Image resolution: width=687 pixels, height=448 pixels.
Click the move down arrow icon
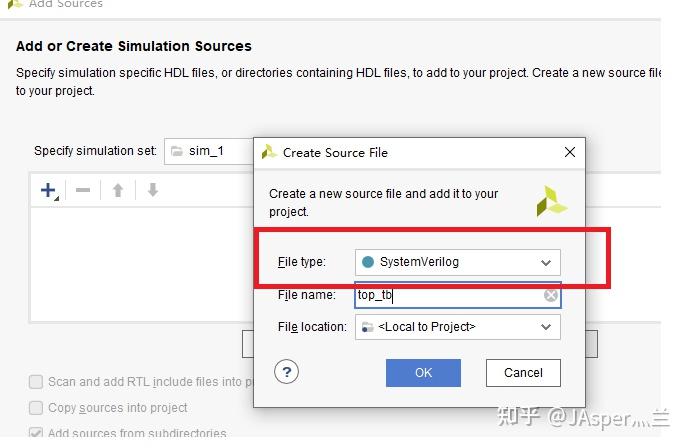pyautogui.click(x=152, y=190)
